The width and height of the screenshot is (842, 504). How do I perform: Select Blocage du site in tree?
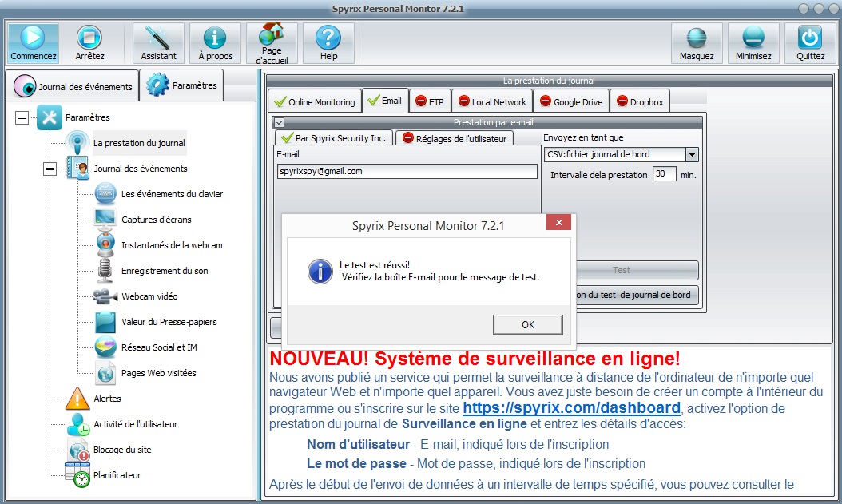(x=122, y=450)
